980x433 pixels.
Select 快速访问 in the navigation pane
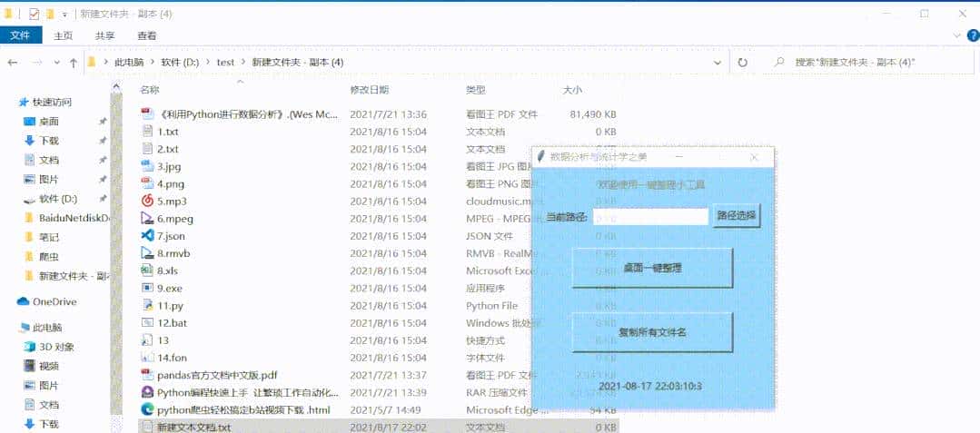(52, 102)
